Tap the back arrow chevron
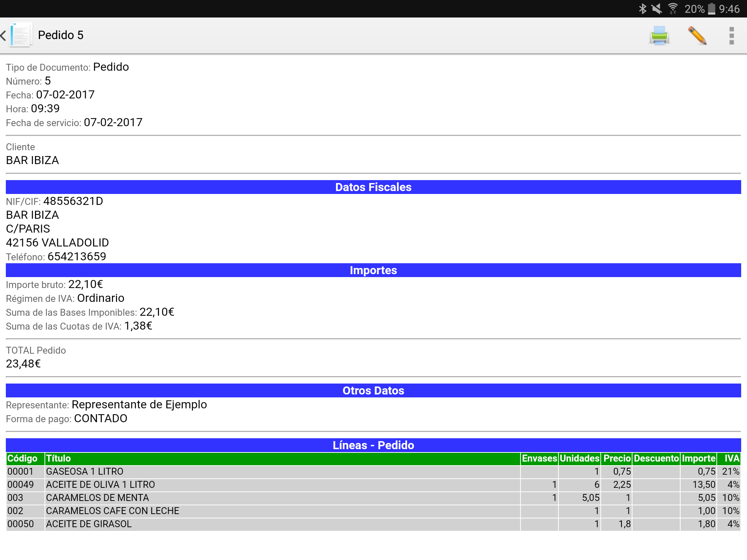747x560 pixels. coord(4,35)
